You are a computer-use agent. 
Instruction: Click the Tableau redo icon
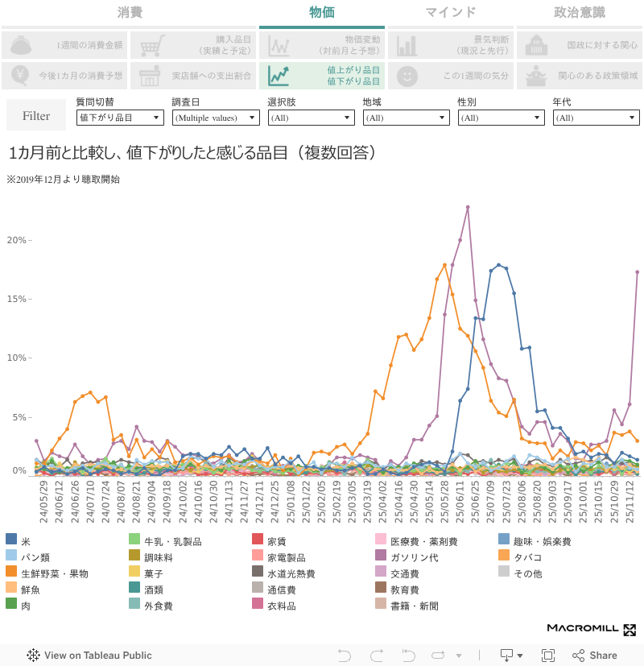[x=376, y=656]
